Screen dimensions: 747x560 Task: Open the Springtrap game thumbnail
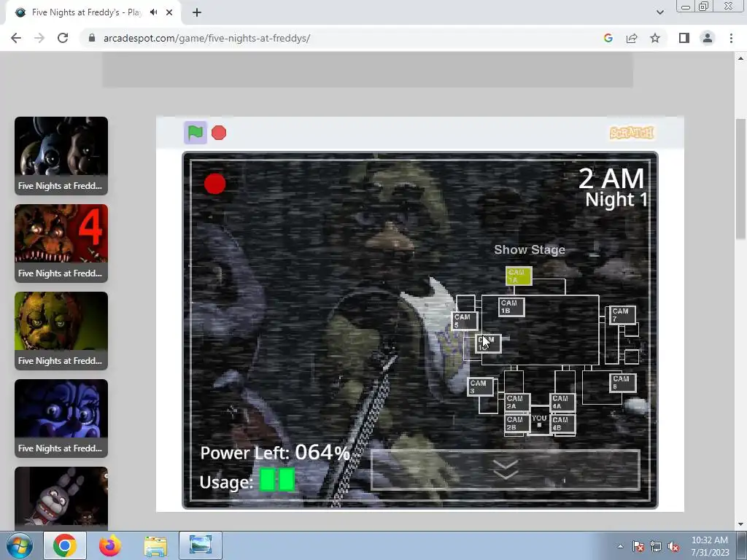pos(61,331)
